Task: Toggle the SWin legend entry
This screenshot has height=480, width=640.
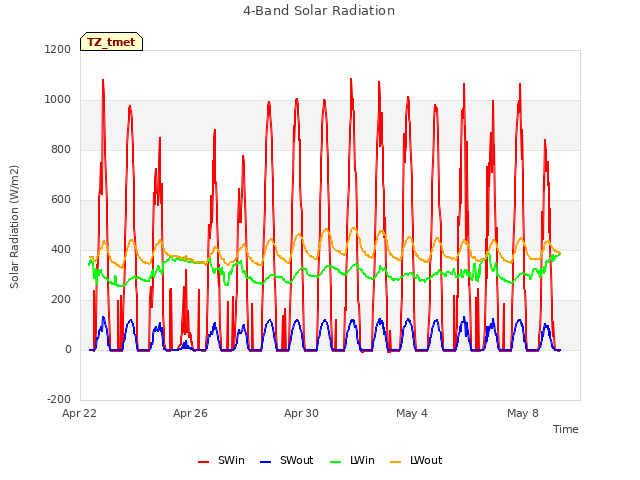Action: pyautogui.click(x=221, y=460)
